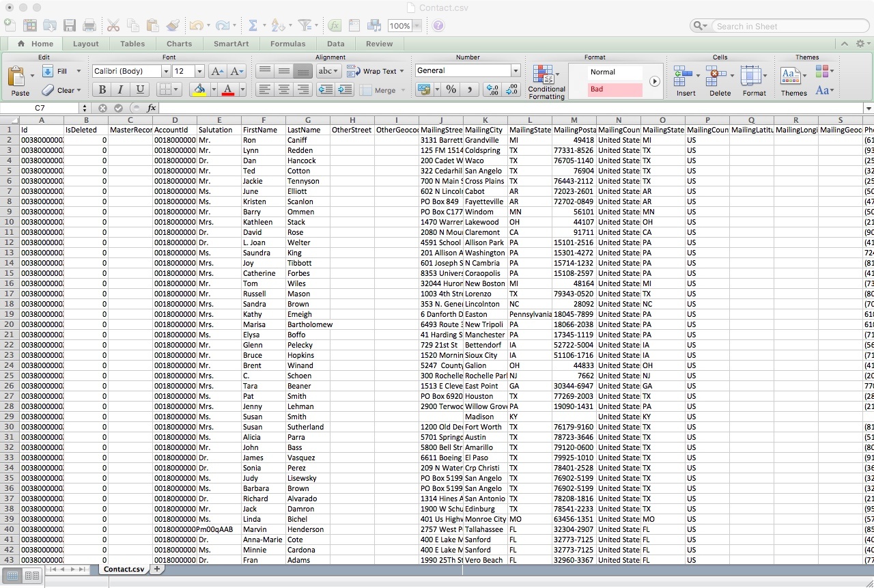Click the Wrap Text button
Viewport: 874px width, 588px height.
click(373, 71)
